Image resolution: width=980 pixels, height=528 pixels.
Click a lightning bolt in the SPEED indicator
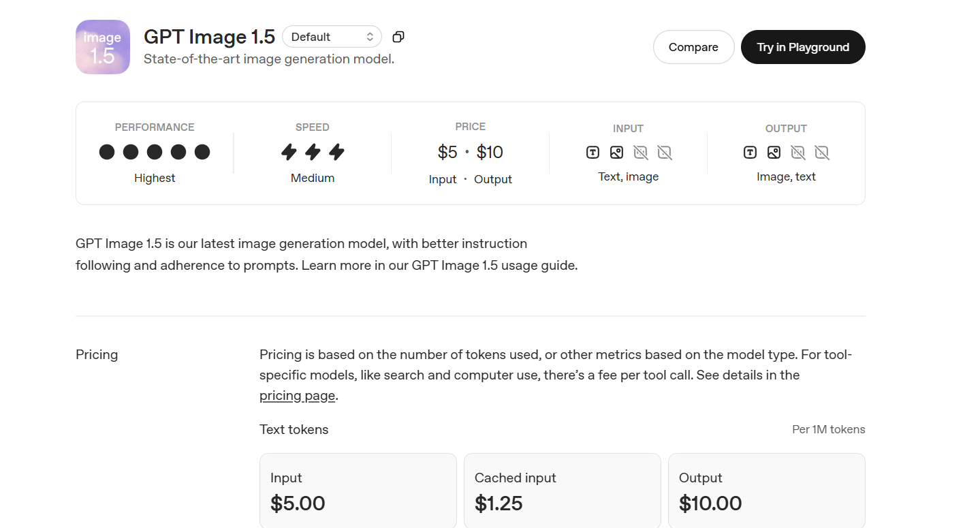(x=312, y=152)
